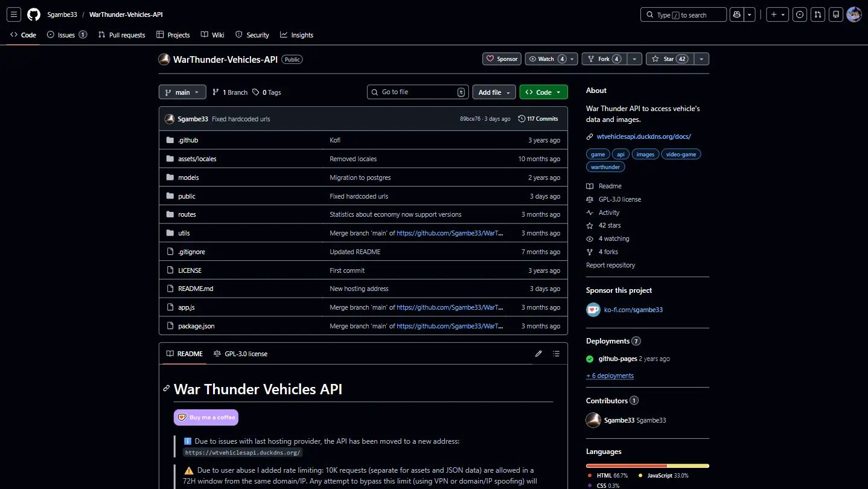Click the issues icon in header
The height and width of the screenshot is (489, 868).
800,14
